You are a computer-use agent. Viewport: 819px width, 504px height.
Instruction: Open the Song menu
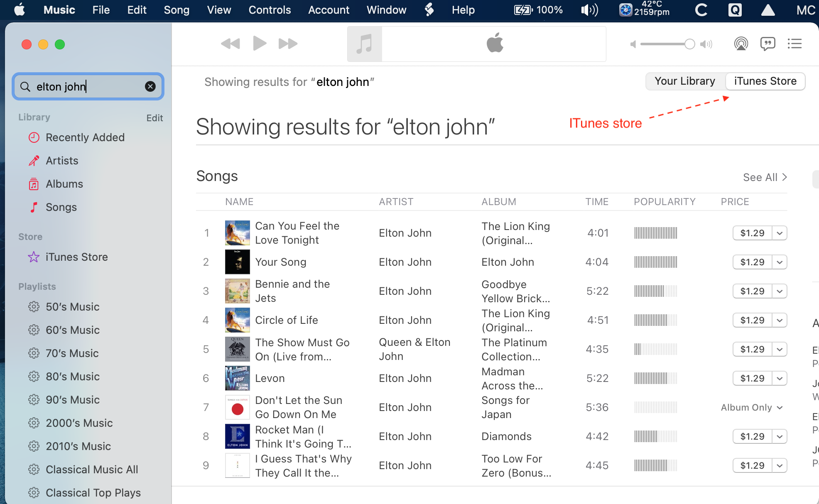click(x=177, y=10)
